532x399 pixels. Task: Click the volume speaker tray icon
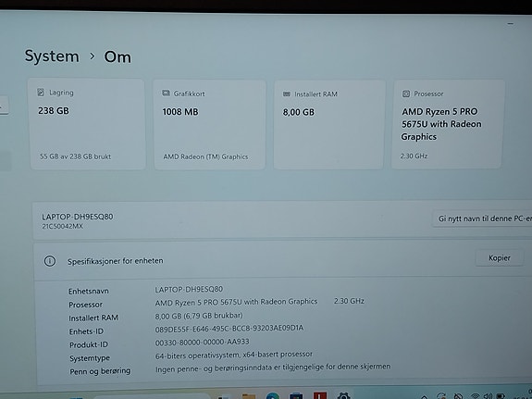click(488, 396)
